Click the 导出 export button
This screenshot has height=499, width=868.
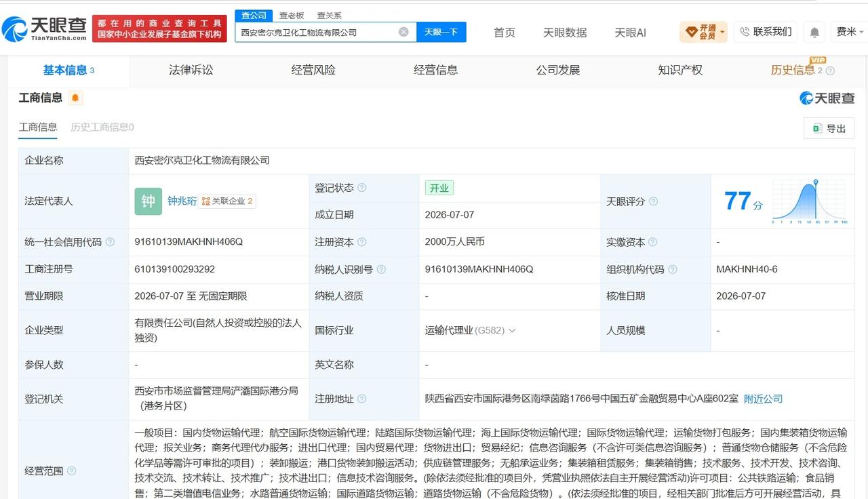pyautogui.click(x=829, y=128)
